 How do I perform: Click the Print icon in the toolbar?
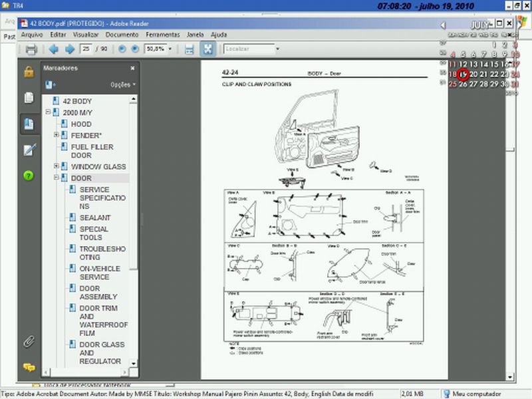(31, 49)
